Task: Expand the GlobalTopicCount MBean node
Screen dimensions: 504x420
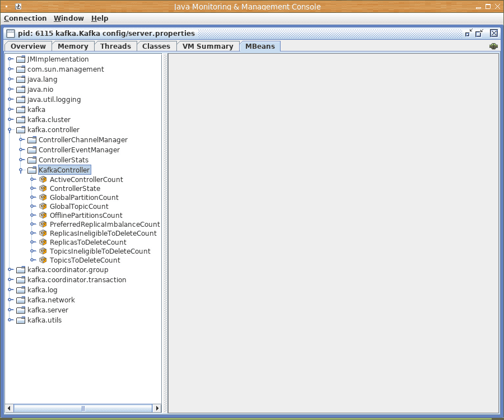Action: point(33,206)
